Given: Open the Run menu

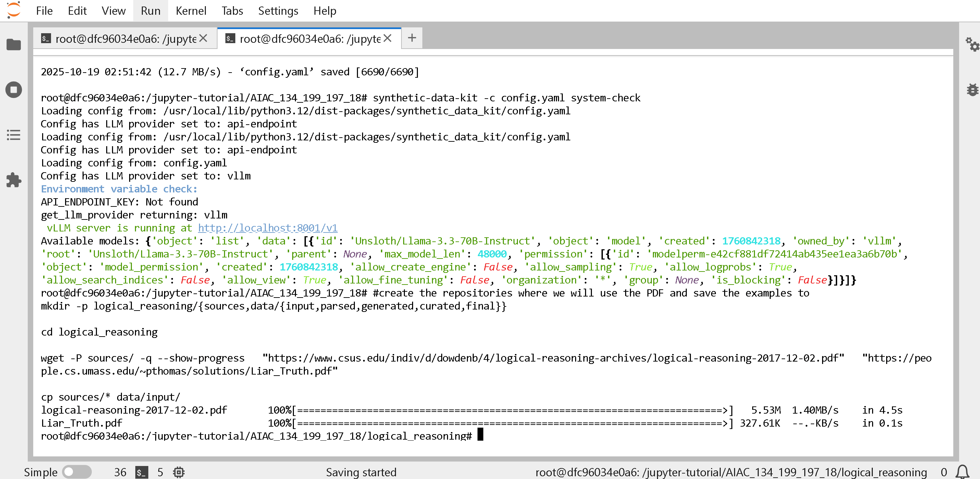Looking at the screenshot, I should click(x=150, y=11).
